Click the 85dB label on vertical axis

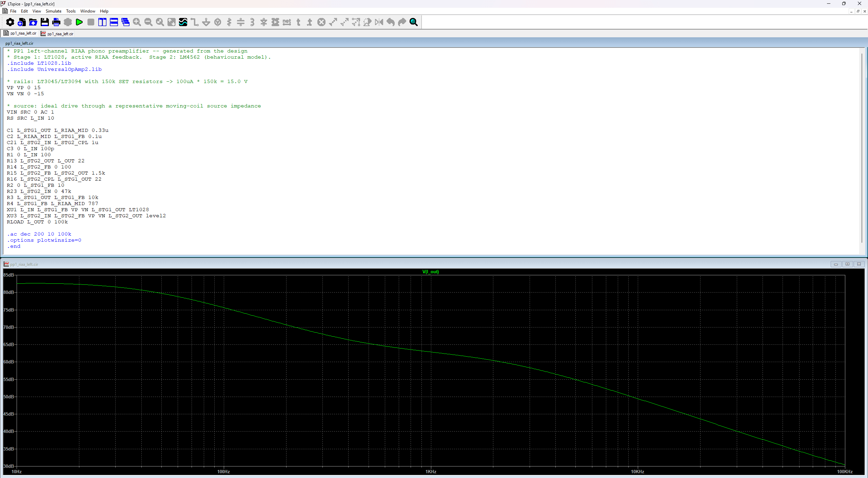click(8, 275)
